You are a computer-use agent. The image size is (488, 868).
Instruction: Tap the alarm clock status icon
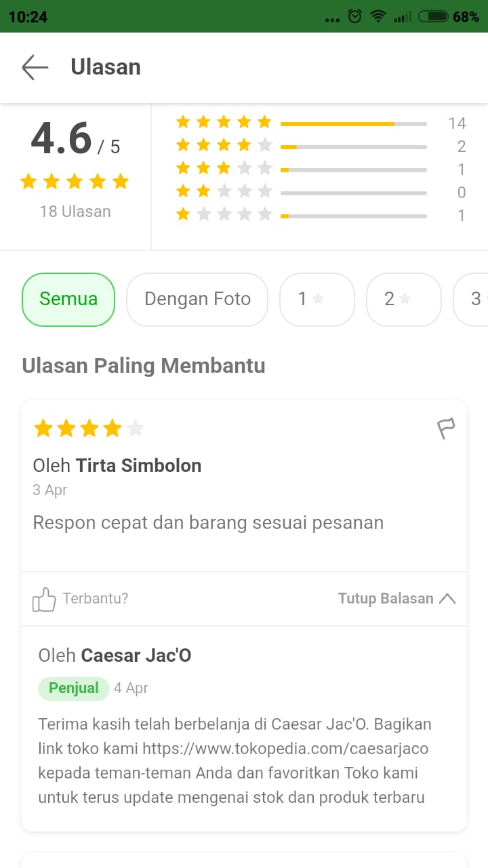coord(354,16)
